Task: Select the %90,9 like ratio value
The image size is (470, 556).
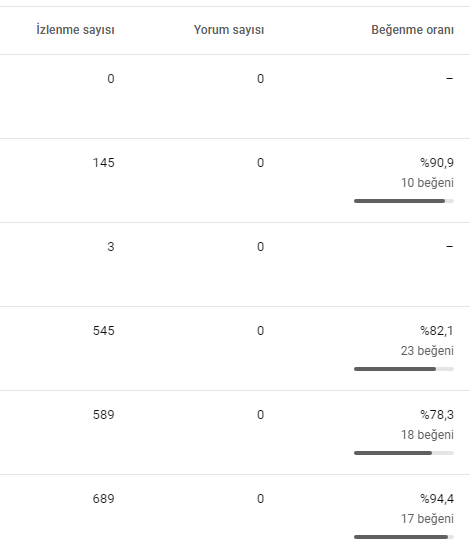Action: pos(437,163)
